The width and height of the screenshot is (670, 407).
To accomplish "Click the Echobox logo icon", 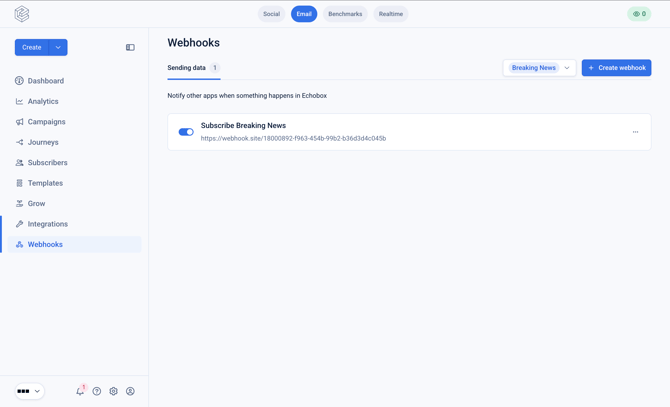I will click(x=22, y=14).
